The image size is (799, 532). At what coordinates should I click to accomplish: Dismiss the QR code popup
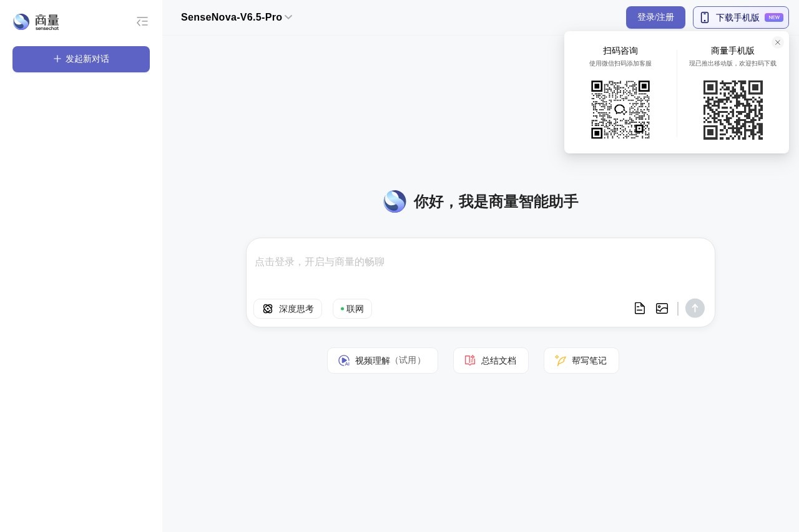pos(777,42)
